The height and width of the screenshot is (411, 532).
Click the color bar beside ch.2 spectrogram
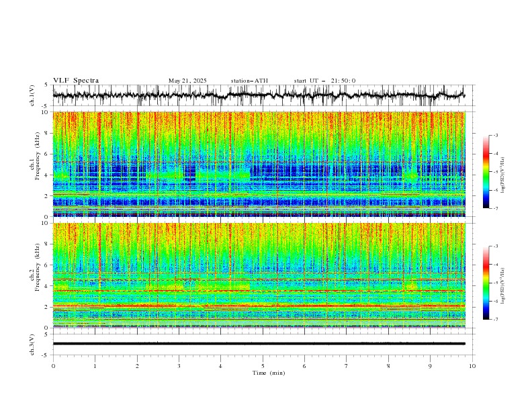486,283
